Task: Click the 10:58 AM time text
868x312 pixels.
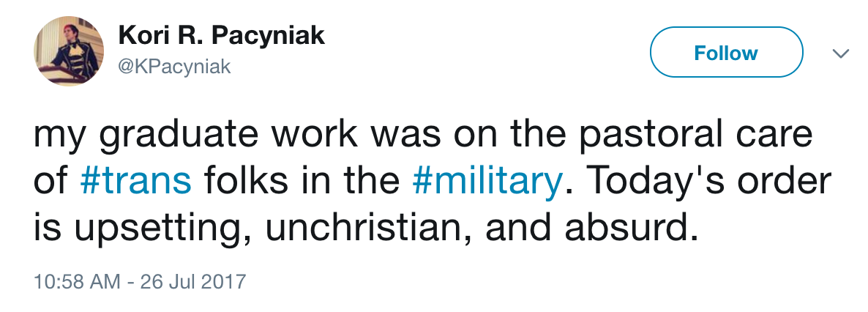Action: pos(77,281)
